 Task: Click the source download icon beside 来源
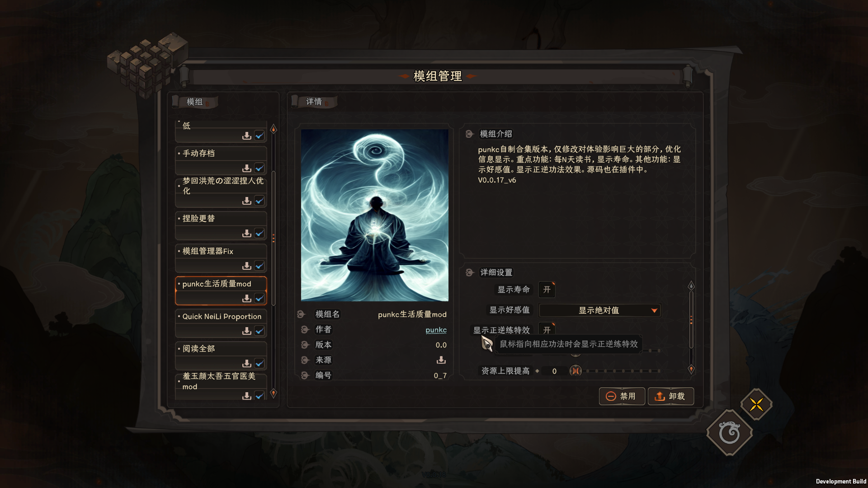click(x=441, y=360)
